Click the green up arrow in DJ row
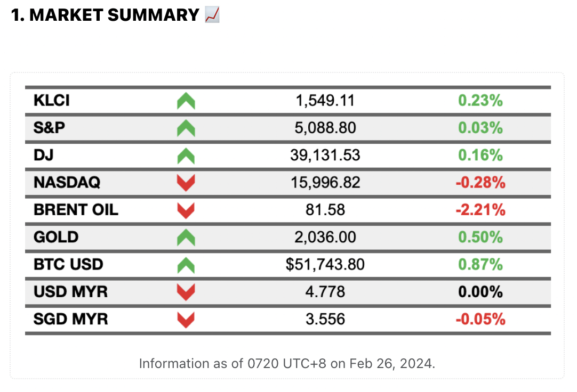Viewport: 577px width, 392px height. pyautogui.click(x=186, y=156)
